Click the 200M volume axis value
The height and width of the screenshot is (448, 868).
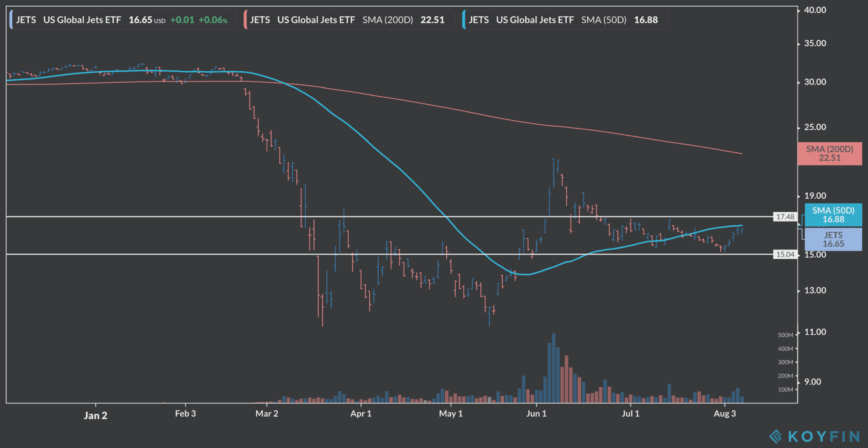tap(786, 376)
